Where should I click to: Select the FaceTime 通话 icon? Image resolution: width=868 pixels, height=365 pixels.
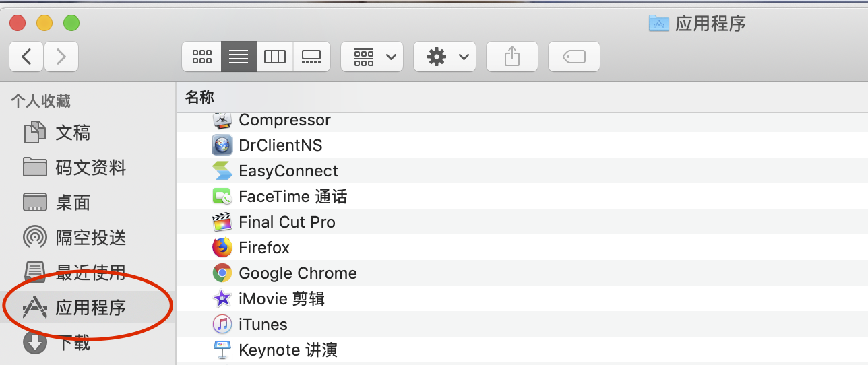(222, 197)
